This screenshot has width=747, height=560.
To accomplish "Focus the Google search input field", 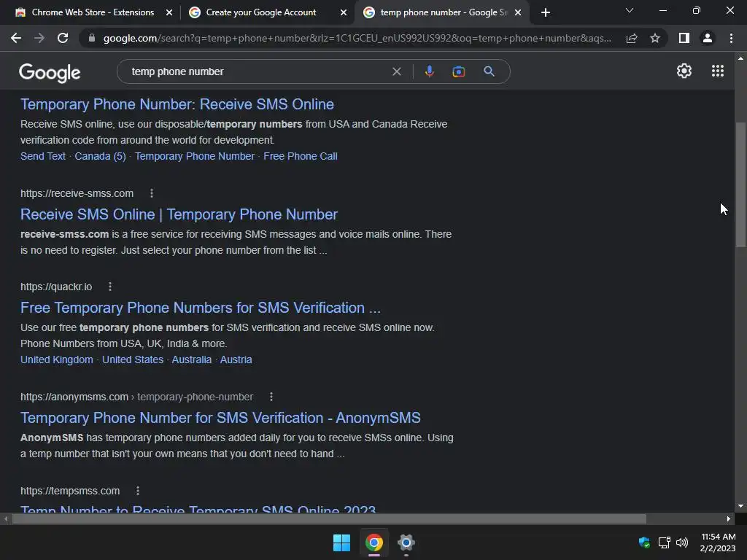I will [258, 71].
